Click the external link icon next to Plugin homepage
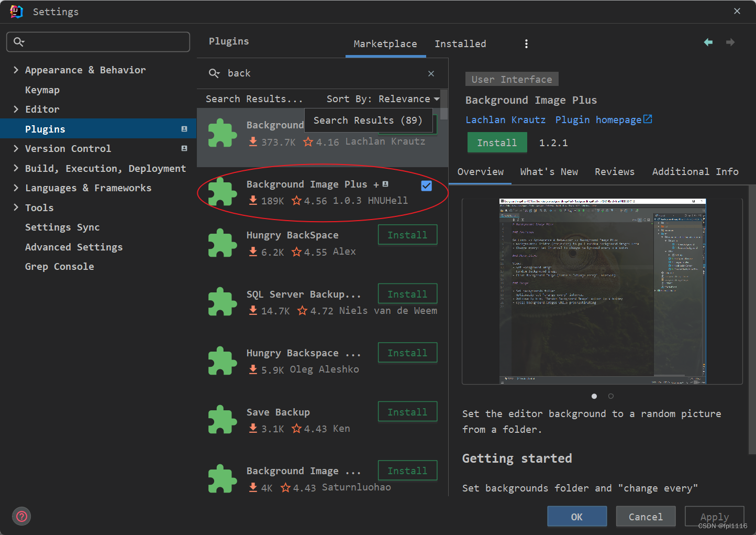The width and height of the screenshot is (756, 535). pyautogui.click(x=648, y=119)
